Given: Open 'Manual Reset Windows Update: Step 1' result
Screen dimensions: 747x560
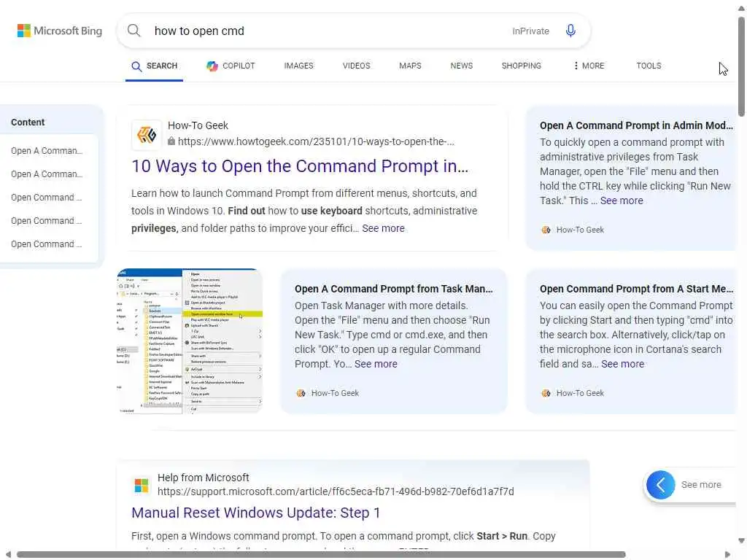Looking at the screenshot, I should (x=256, y=513).
